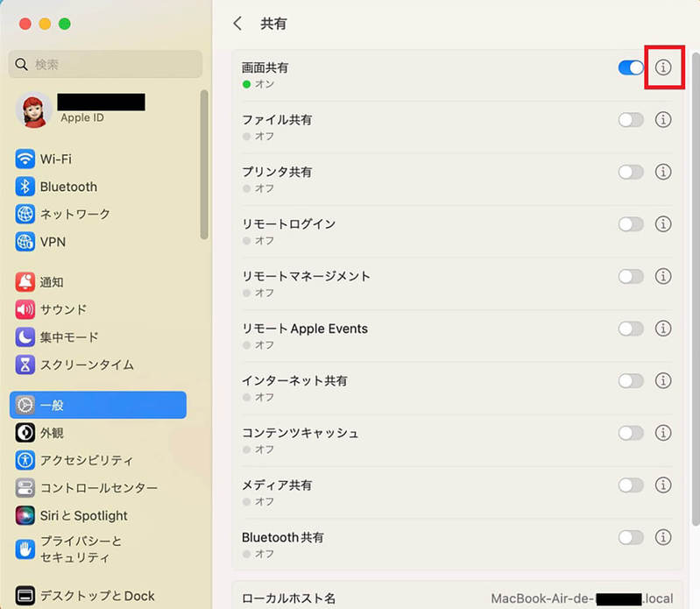Open info for 画面共有 (Screen Sharing)

click(x=663, y=67)
